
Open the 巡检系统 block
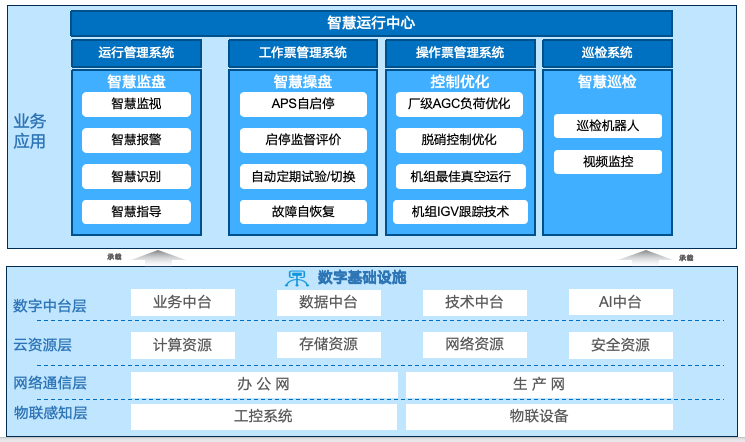[607, 53]
